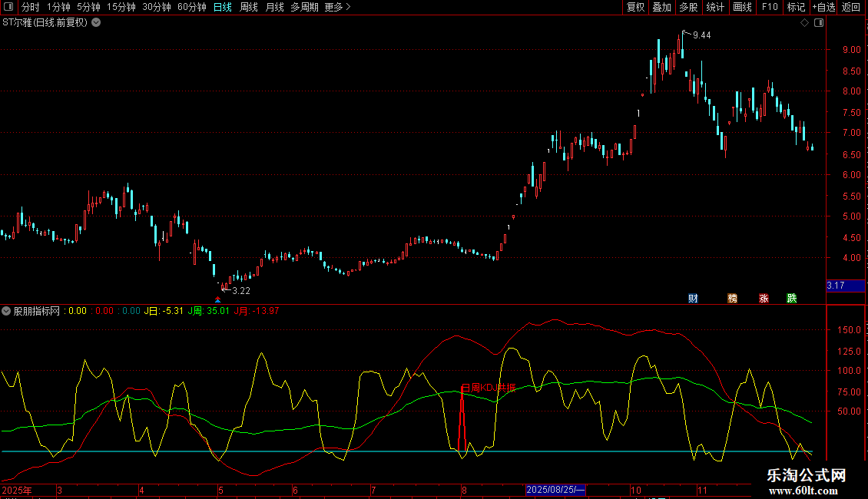The width and height of the screenshot is (868, 499).
Task: Switch to 日线 daily chart
Action: tap(223, 7)
